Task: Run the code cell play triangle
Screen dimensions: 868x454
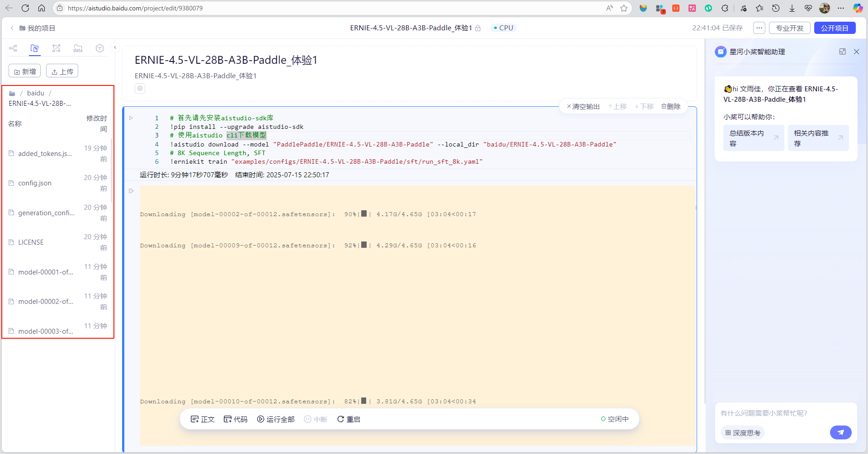Action: (131, 118)
